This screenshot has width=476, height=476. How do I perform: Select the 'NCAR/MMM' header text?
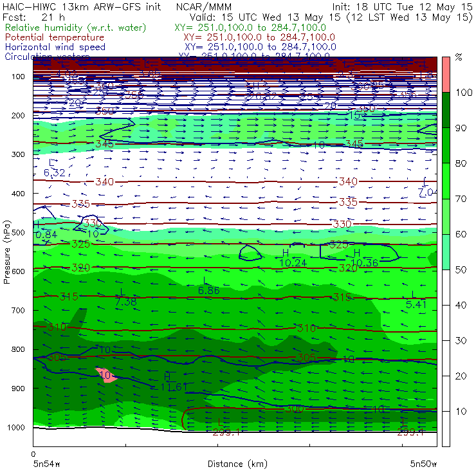click(204, 7)
